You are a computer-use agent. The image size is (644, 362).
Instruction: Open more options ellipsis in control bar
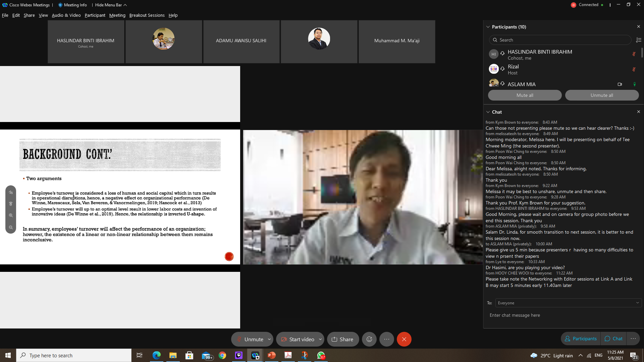[386, 339]
